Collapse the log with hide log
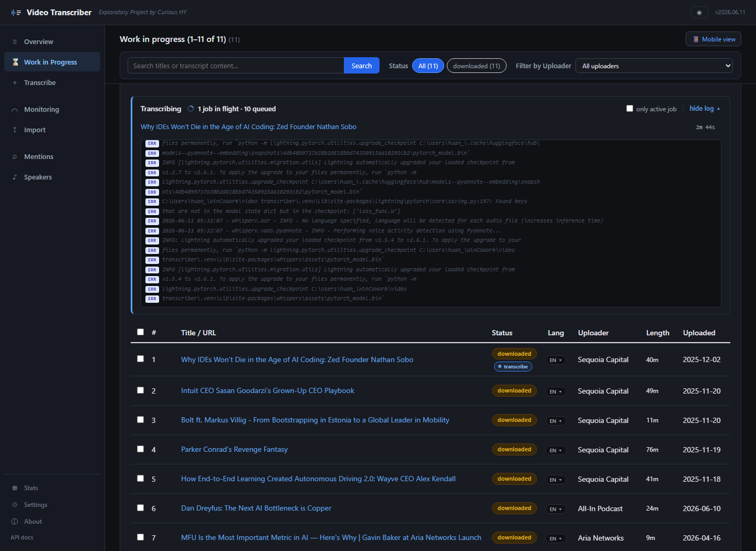Image resolution: width=756 pixels, height=551 pixels. (705, 109)
